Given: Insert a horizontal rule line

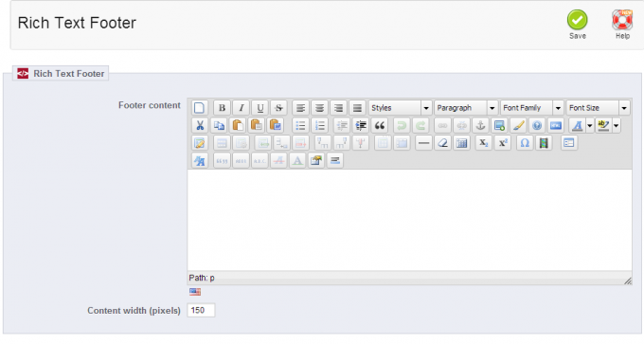Looking at the screenshot, I should [423, 143].
